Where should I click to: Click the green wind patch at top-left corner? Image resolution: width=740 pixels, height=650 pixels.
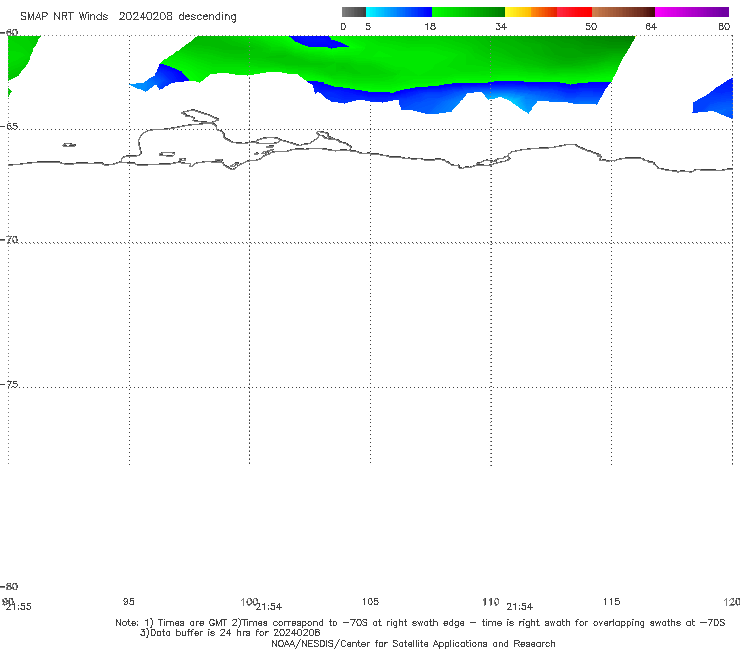tap(20, 54)
